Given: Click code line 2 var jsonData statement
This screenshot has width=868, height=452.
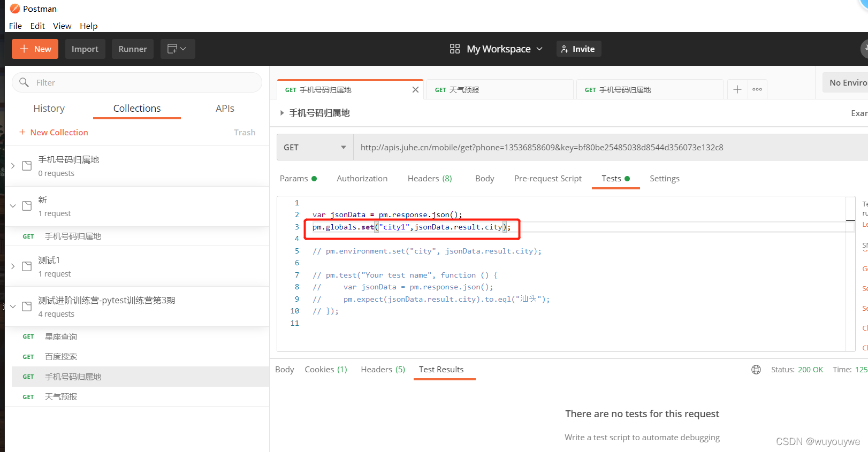Looking at the screenshot, I should (x=387, y=214).
